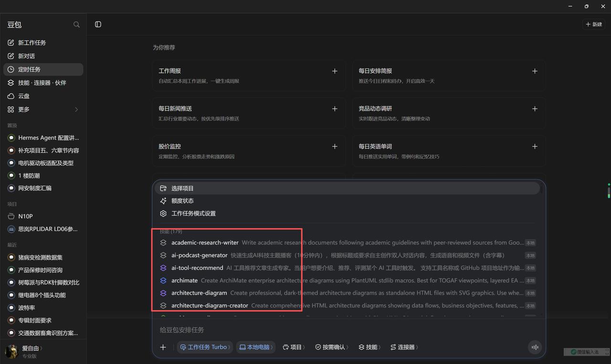This screenshot has width=611, height=364.
Task: Select 定时任务 sidebar item
Action: [x=43, y=69]
